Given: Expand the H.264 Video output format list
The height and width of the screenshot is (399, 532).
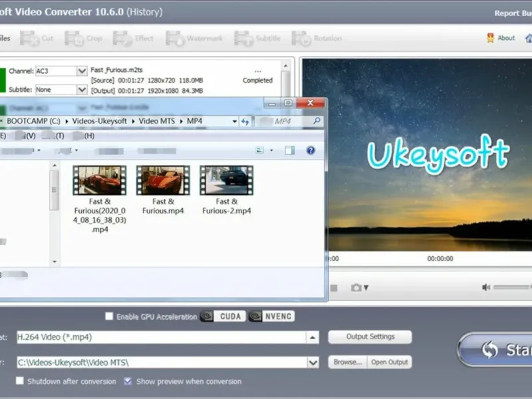Looking at the screenshot, I should point(312,337).
